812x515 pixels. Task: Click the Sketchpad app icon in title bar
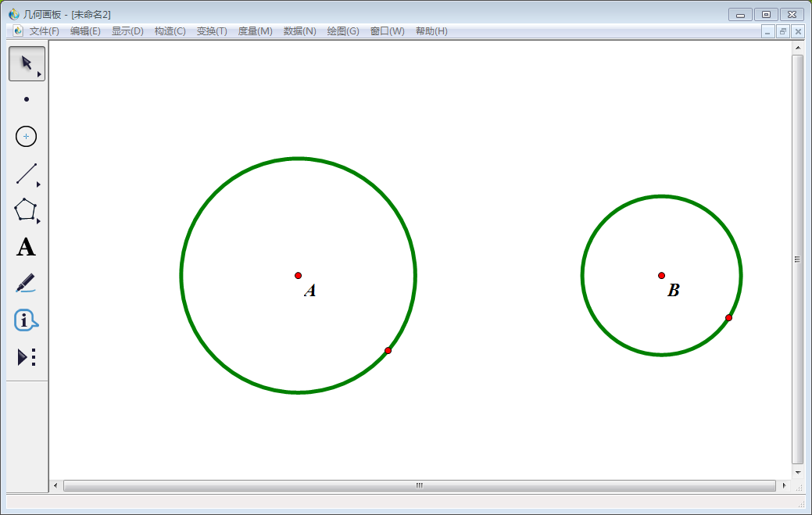coord(14,14)
